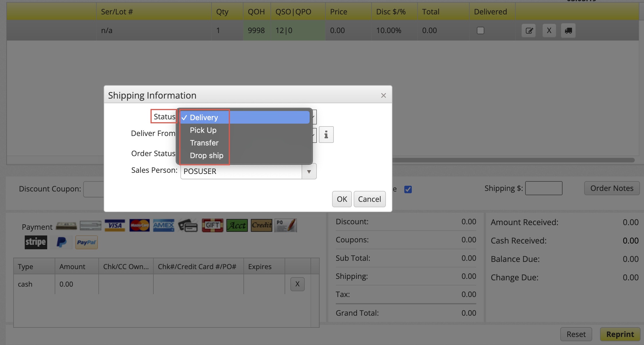Click the edit pencil icon in item row

point(529,30)
